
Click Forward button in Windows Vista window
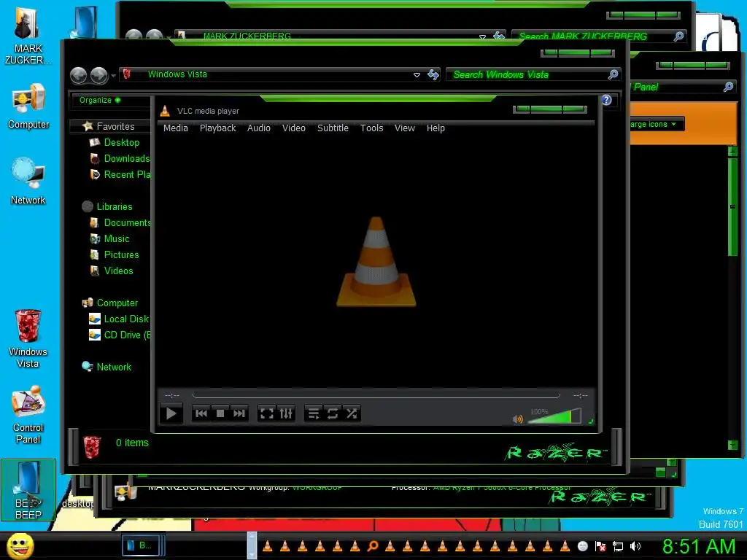pyautogui.click(x=98, y=75)
